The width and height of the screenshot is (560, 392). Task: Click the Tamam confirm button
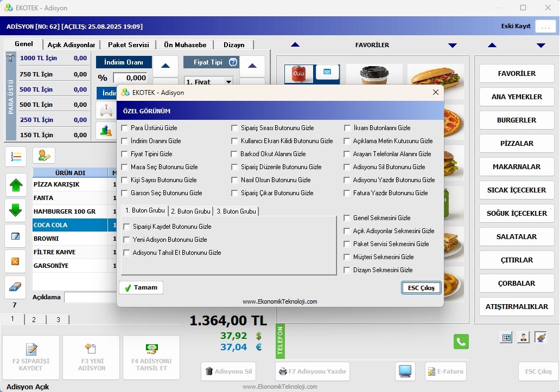142,287
